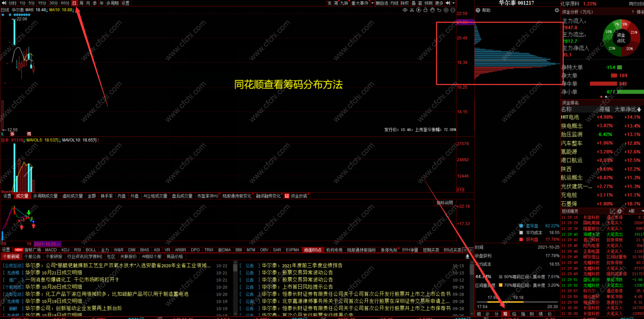This screenshot has width=644, height=319.
Task: Click the question mark icon next to 资金分析
Action: (x=633, y=12)
